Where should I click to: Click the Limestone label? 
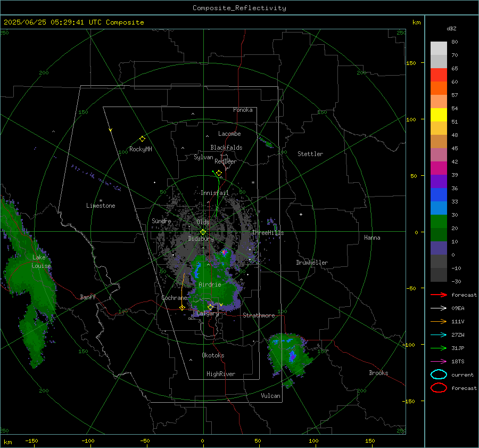[x=101, y=206]
